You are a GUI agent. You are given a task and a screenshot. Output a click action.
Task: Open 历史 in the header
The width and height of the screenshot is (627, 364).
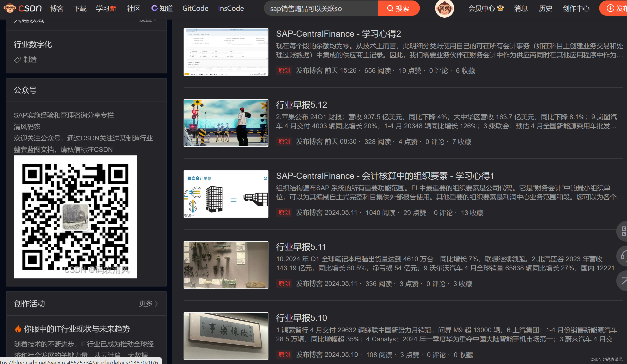[545, 8]
